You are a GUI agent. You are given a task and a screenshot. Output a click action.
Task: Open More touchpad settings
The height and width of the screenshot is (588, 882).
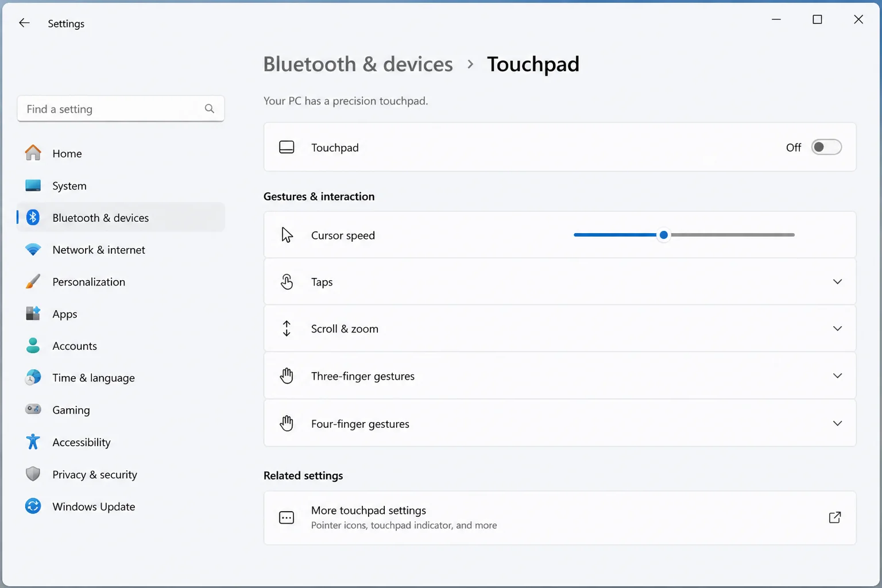pyautogui.click(x=560, y=517)
